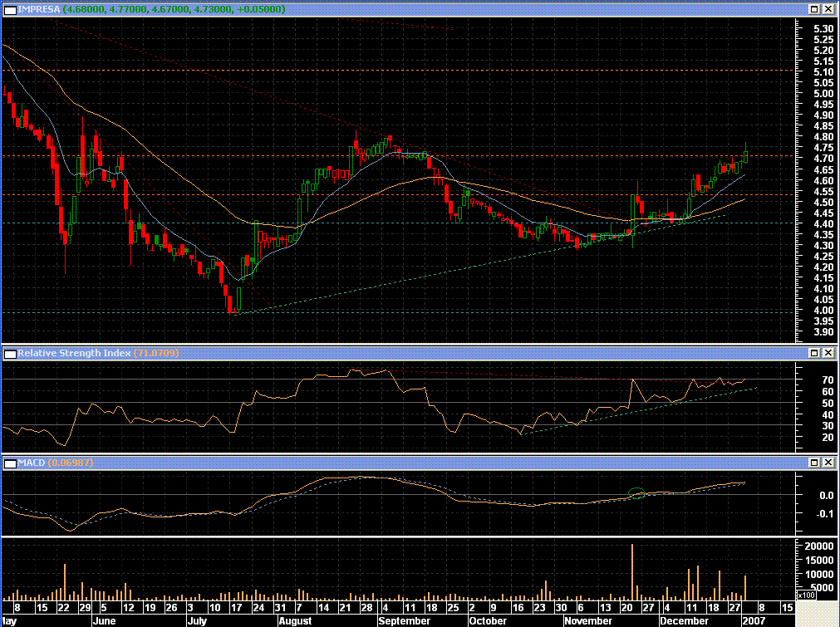Click the 5.10 price level on scale
Screen dimensions: 840x627
tap(801, 71)
